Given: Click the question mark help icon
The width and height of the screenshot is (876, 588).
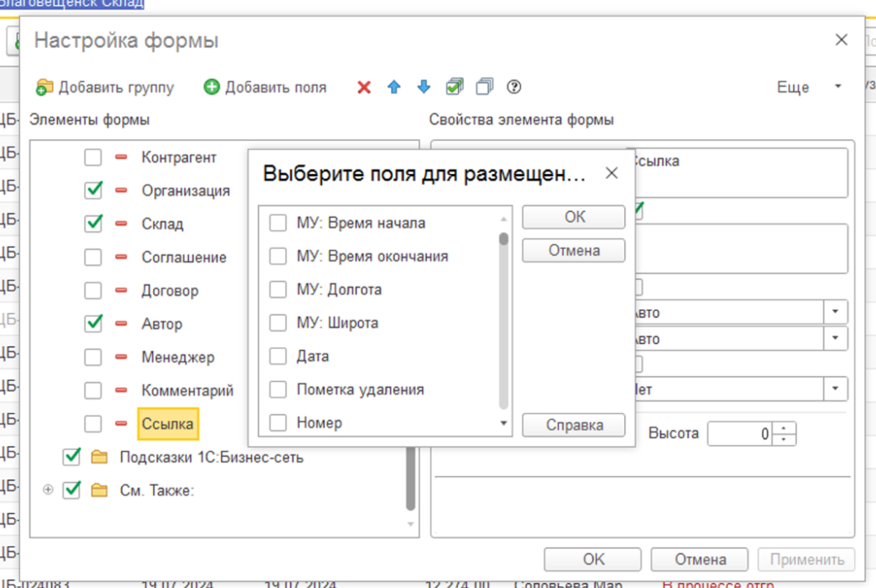Looking at the screenshot, I should click(514, 86).
